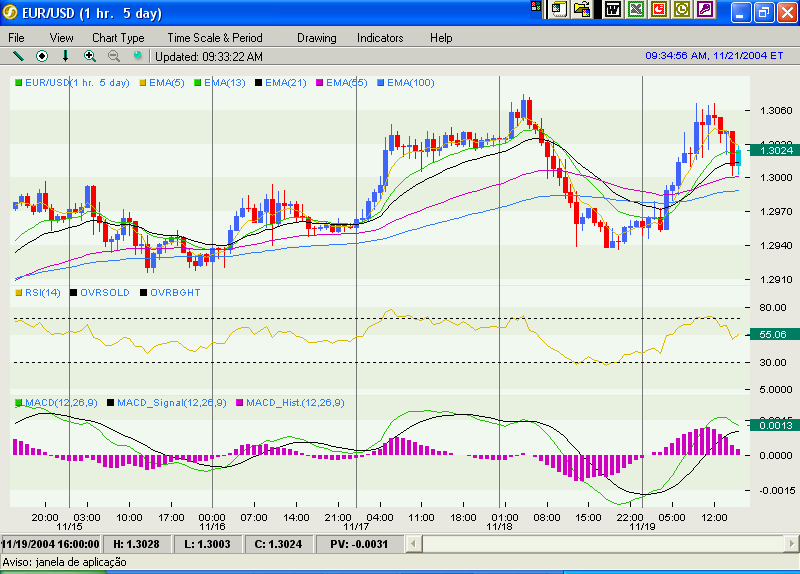This screenshot has width=800, height=574.
Task: Open the Help menu
Action: click(441, 38)
